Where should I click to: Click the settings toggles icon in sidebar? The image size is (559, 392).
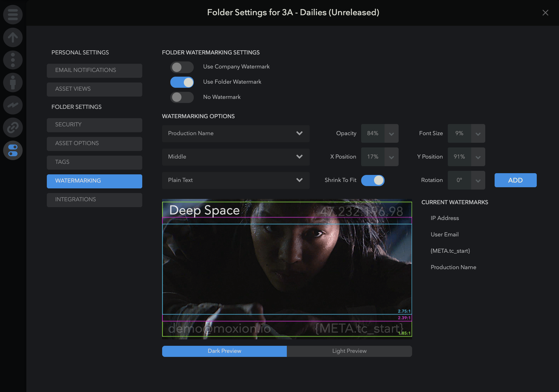(13, 150)
